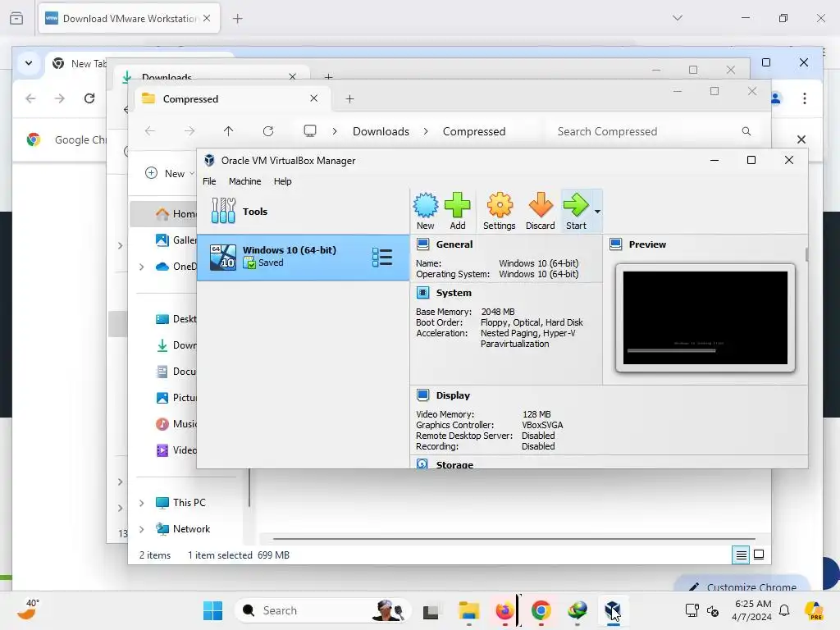Open Task View from the taskbar
840x630 pixels.
click(430, 611)
